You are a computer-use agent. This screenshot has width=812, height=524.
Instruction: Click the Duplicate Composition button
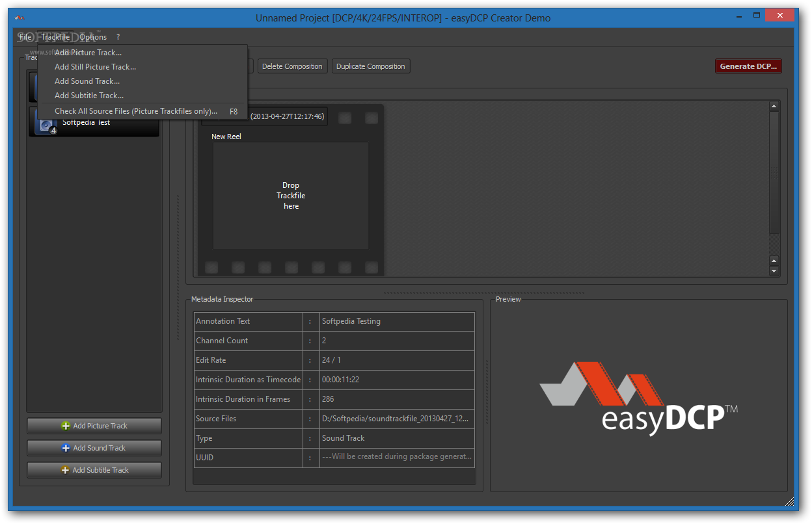coord(371,66)
